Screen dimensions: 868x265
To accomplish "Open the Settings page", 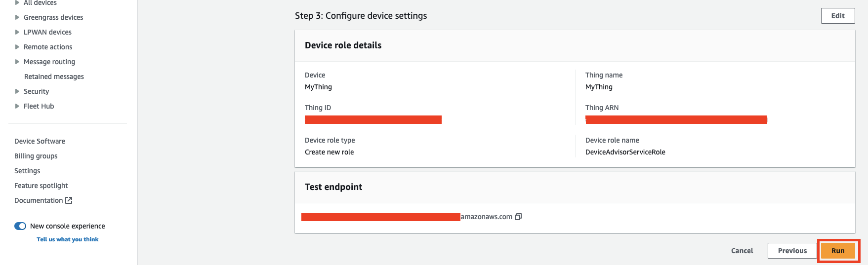I will tap(27, 171).
